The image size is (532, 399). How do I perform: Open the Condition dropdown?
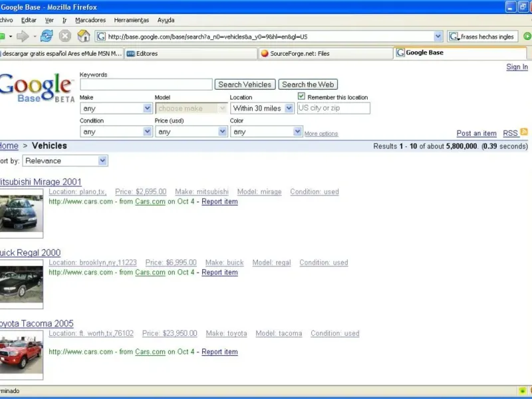click(x=116, y=132)
